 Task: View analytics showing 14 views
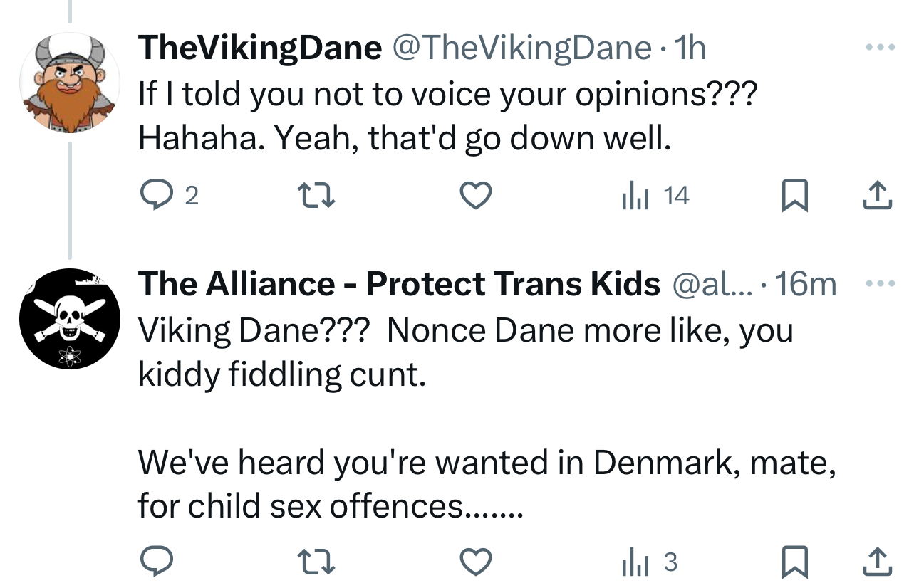(x=655, y=196)
